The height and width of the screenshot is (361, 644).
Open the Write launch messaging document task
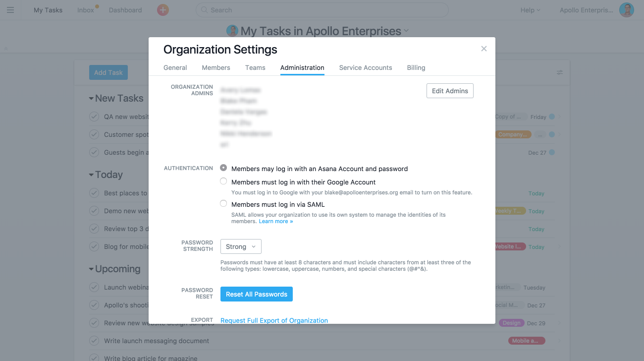[x=157, y=341]
